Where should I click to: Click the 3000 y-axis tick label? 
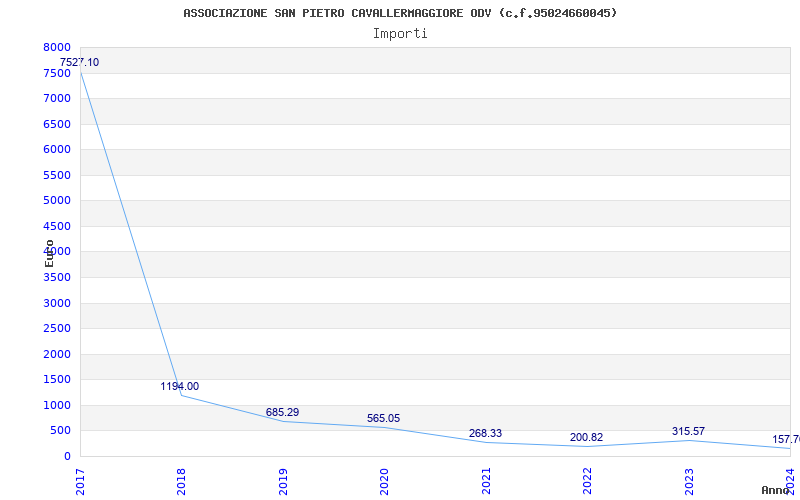point(57,303)
